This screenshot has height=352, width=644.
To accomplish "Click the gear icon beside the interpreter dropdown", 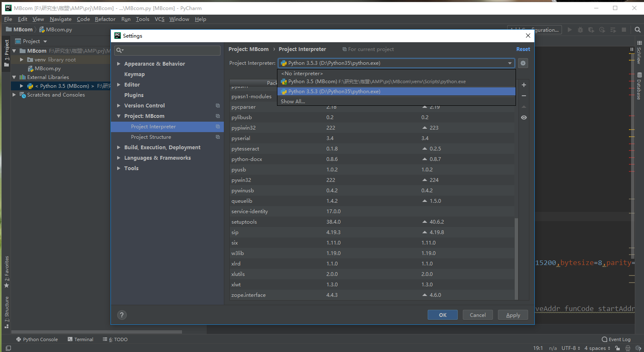I will 523,63.
